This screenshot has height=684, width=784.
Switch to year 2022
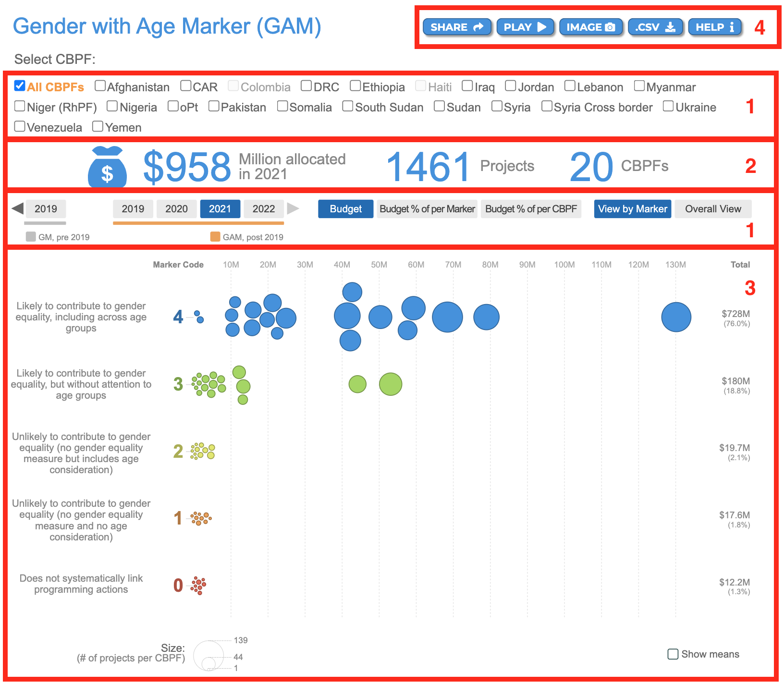point(264,209)
